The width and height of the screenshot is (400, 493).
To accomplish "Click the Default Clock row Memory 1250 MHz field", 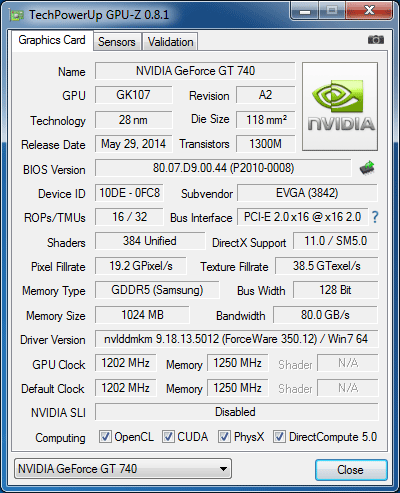I will [x=237, y=388].
